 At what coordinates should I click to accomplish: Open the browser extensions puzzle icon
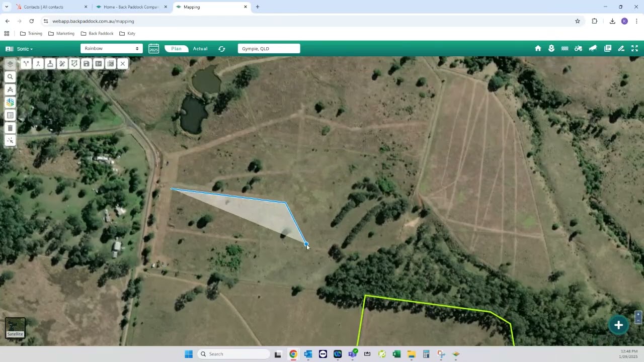594,21
